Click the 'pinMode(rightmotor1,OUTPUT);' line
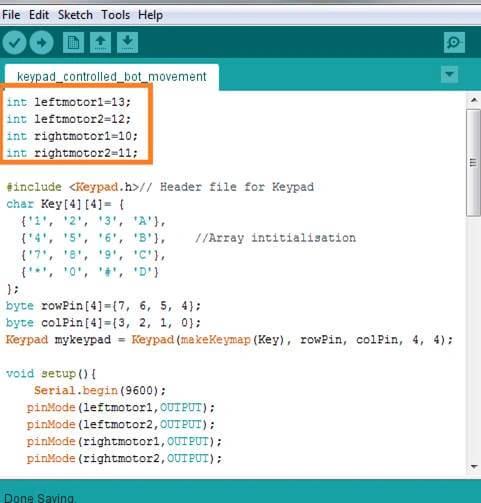 pyautogui.click(x=124, y=441)
